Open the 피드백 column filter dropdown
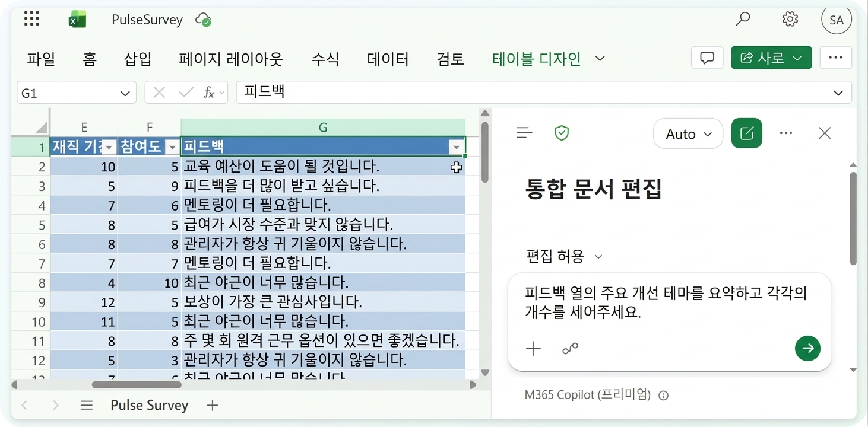Image resolution: width=868 pixels, height=427 pixels. (x=456, y=147)
